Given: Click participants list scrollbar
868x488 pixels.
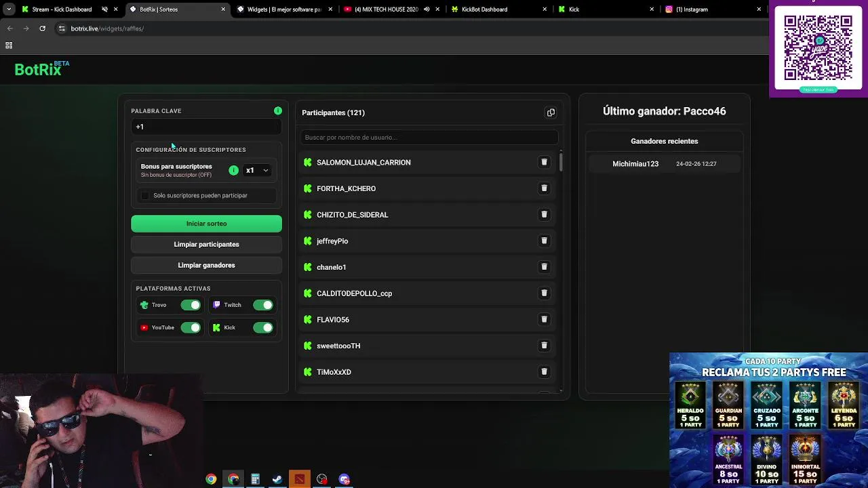Looking at the screenshot, I should click(x=561, y=162).
